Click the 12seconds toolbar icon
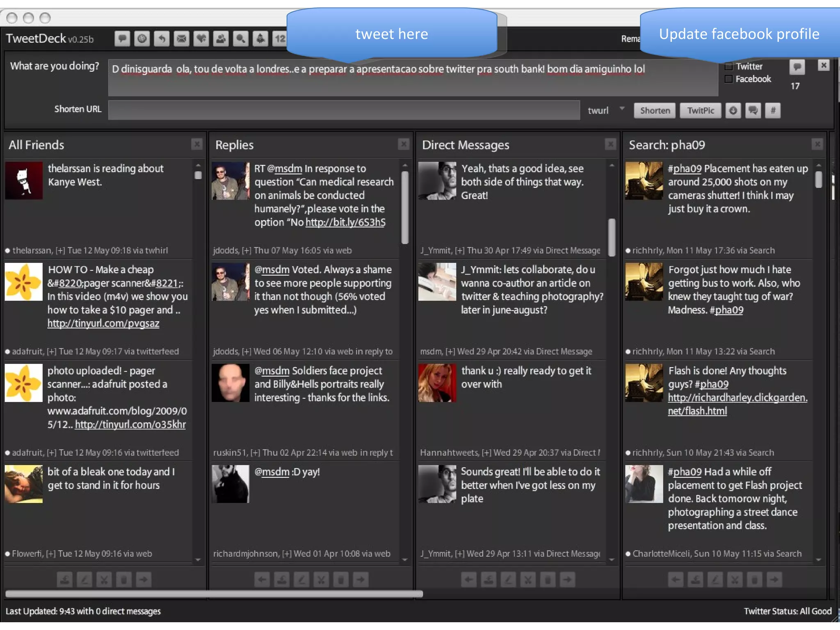Viewport: 840px width, 630px height. pos(280,39)
